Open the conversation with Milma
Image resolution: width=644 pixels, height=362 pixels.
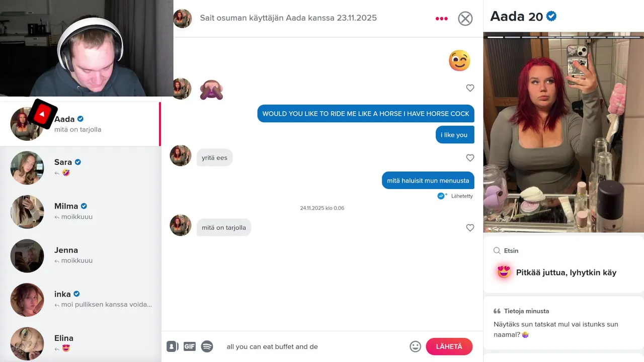click(x=80, y=212)
